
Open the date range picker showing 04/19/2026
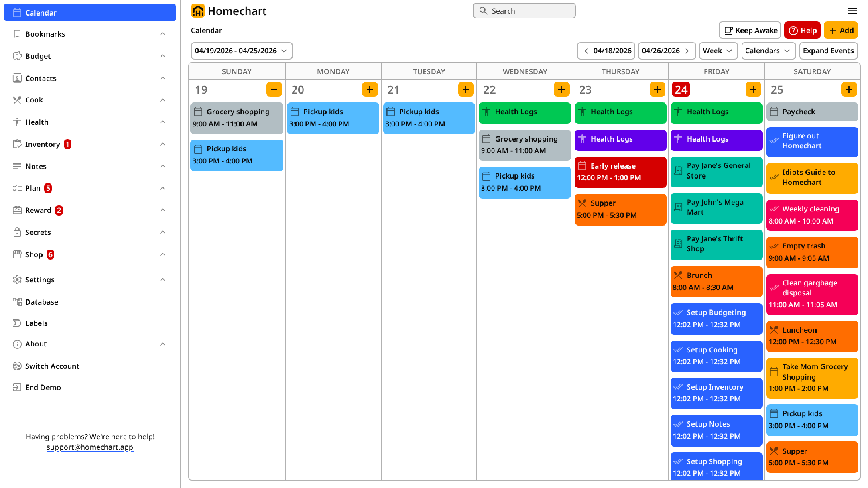pyautogui.click(x=241, y=51)
